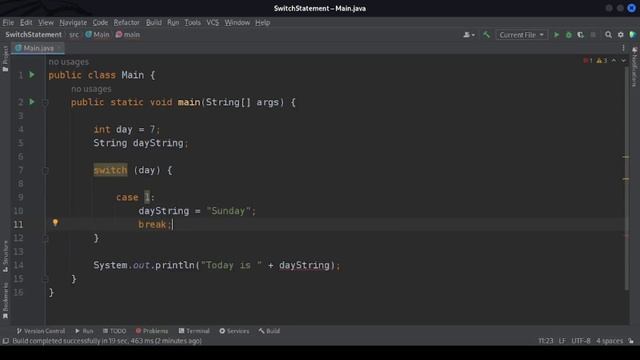Open the Run tool window

tap(84, 331)
